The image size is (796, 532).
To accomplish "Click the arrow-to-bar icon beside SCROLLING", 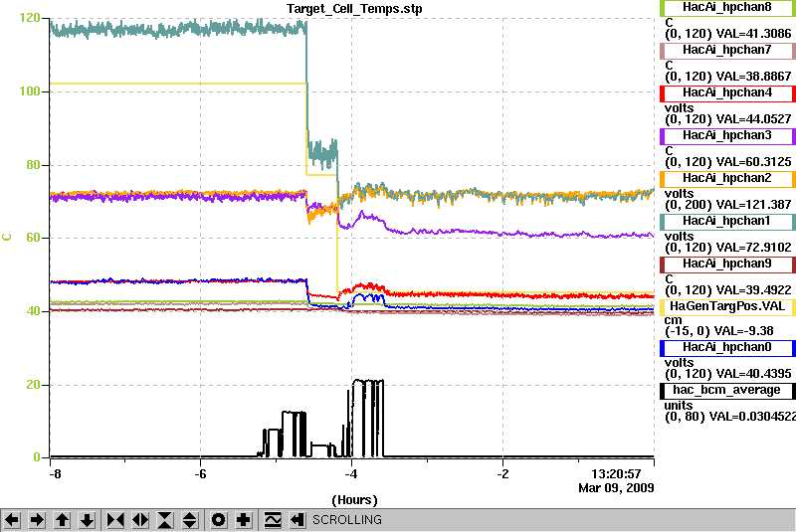I will pyautogui.click(x=298, y=520).
